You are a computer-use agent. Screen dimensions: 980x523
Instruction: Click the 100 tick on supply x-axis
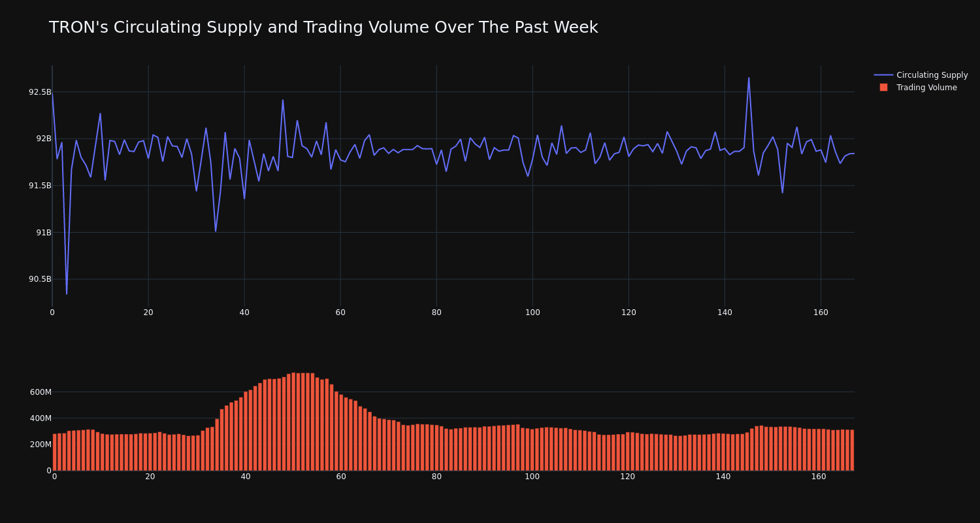(x=532, y=312)
